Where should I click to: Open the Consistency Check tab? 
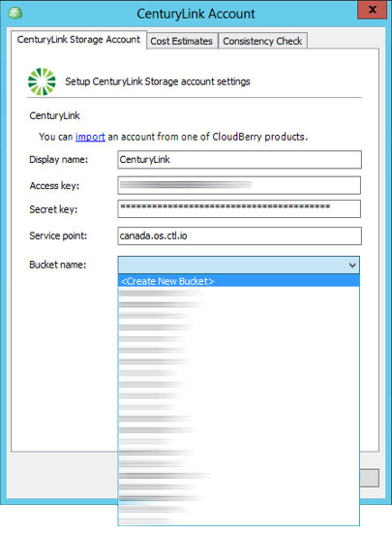pyautogui.click(x=262, y=41)
